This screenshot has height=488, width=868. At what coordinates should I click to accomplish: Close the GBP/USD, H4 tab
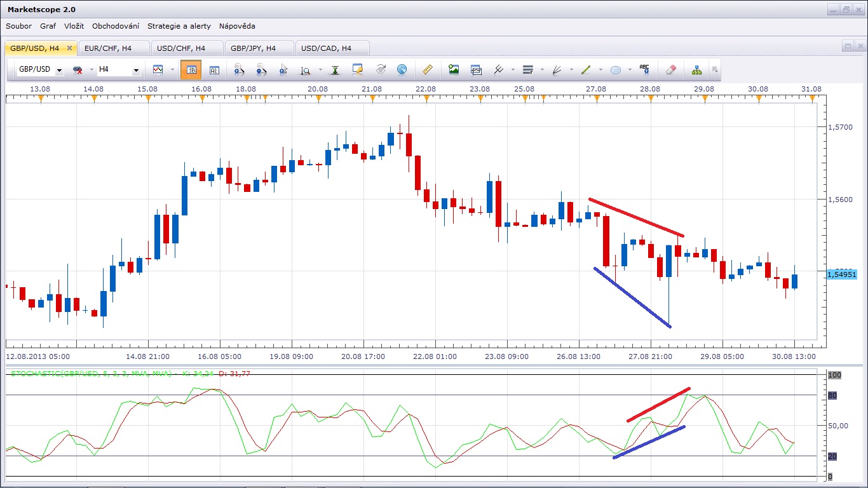(69, 48)
